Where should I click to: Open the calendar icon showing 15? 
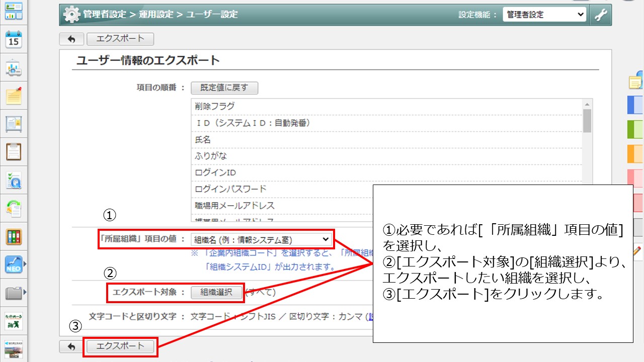coord(14,39)
